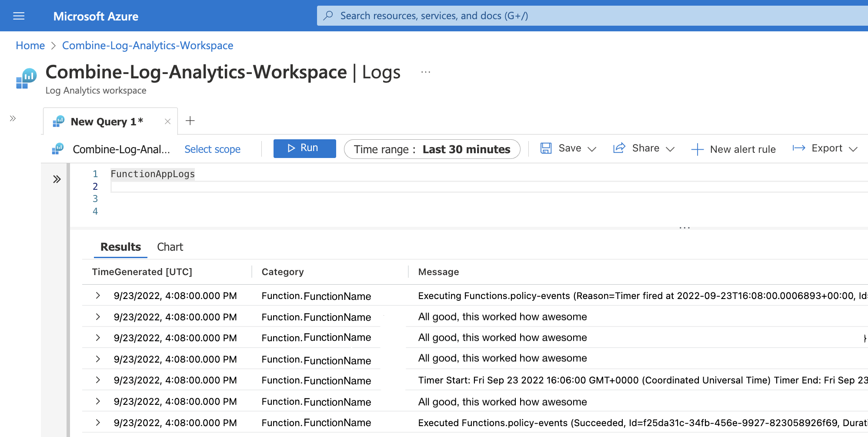
Task: Click the Export arrow icon
Action: 799,148
